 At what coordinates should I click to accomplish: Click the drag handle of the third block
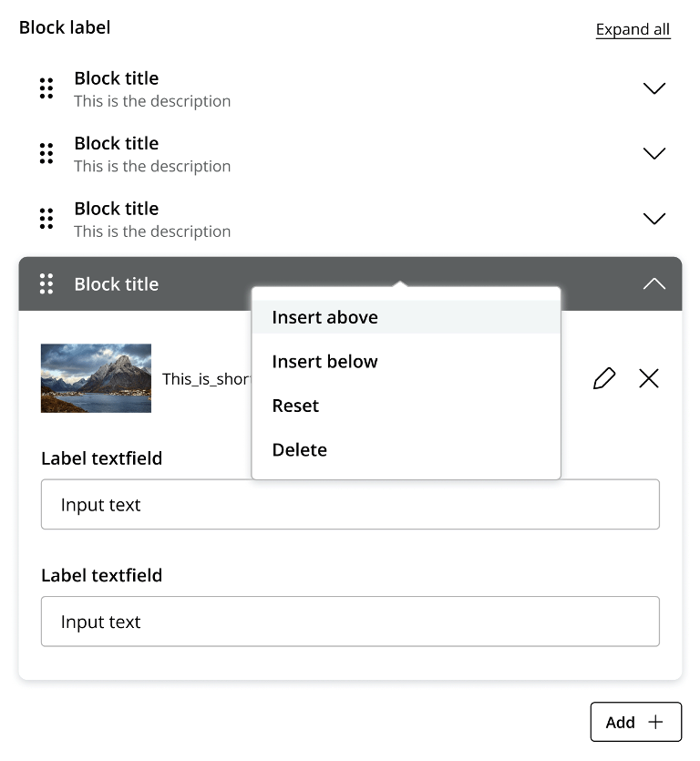pyautogui.click(x=46, y=219)
